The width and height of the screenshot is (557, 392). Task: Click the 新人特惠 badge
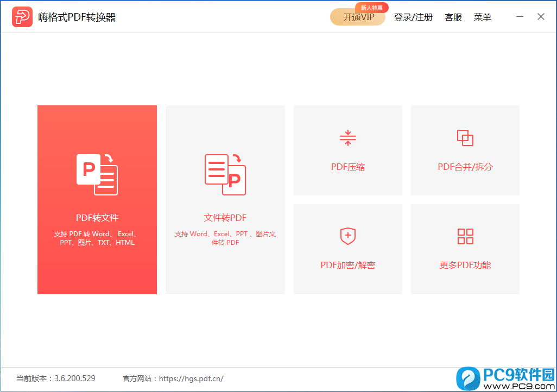pos(371,8)
